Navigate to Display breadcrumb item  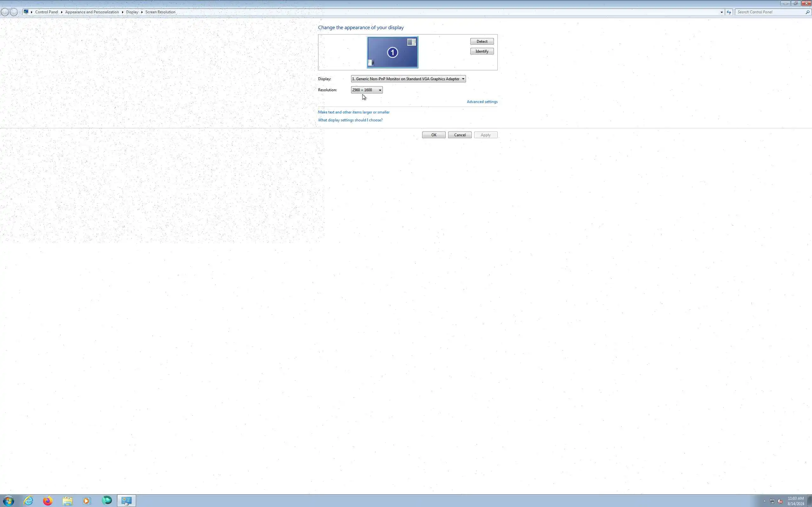(132, 12)
